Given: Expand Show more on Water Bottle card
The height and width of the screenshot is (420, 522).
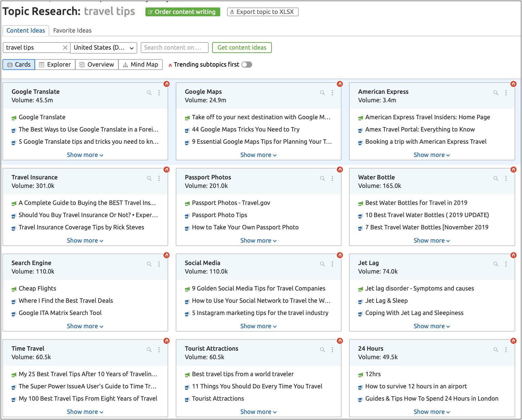Looking at the screenshot, I should (x=432, y=241).
